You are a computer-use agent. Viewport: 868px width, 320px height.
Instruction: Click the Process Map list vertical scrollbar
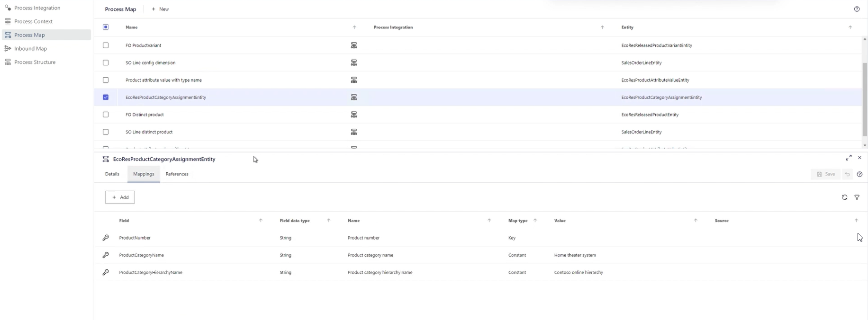coord(865,93)
